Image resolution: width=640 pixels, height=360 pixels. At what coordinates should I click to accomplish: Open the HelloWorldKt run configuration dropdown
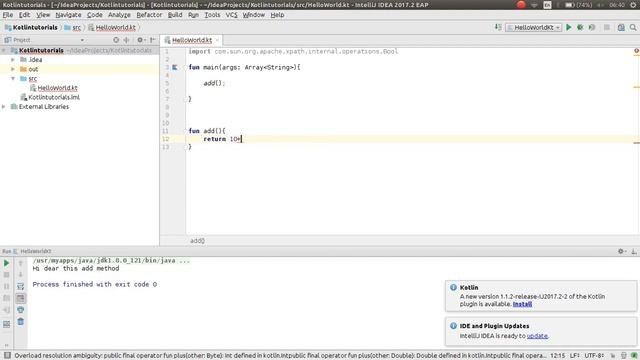[x=533, y=27]
